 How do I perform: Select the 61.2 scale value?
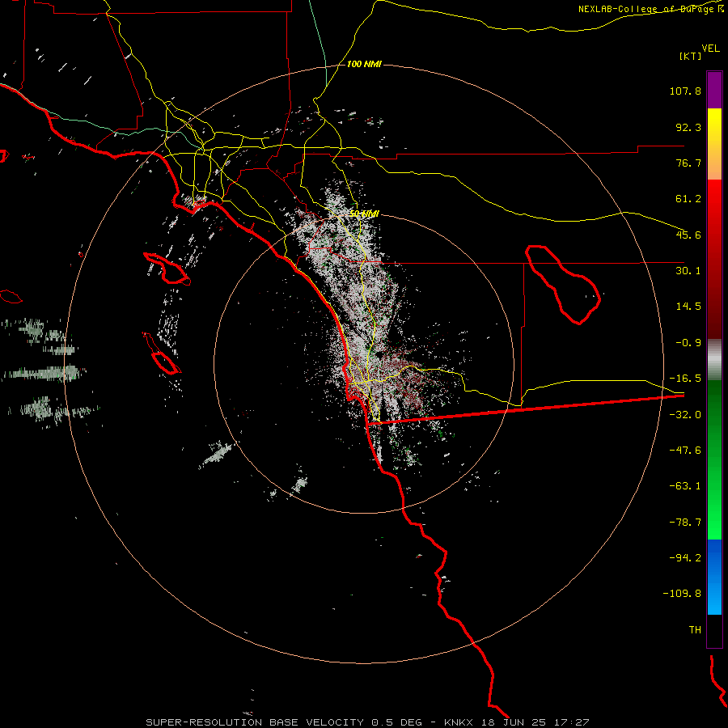pos(688,199)
